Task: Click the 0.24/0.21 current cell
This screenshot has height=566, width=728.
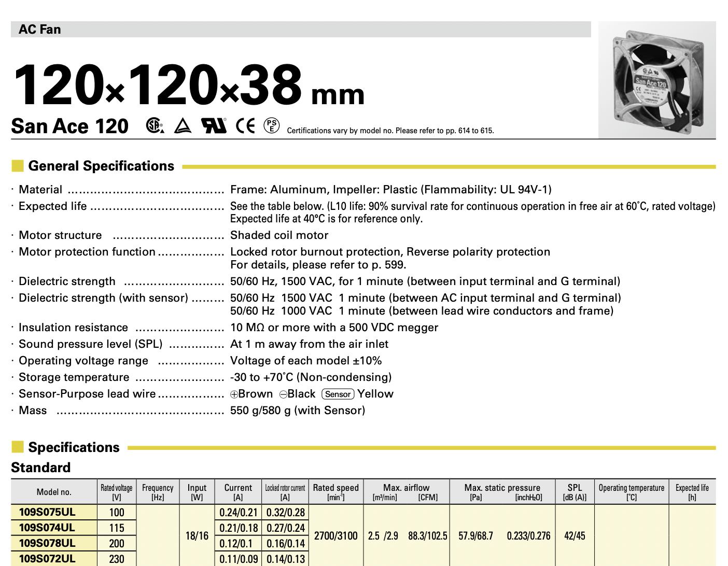Action: (239, 513)
